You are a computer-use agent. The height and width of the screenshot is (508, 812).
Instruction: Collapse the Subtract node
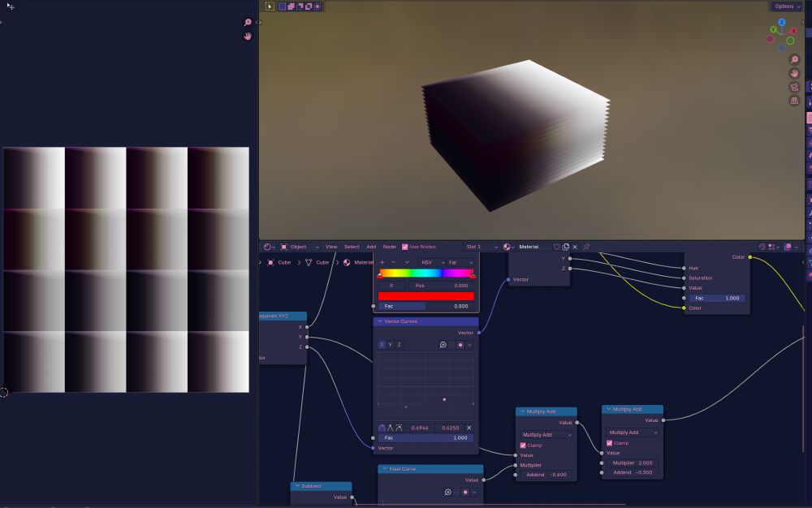click(297, 486)
